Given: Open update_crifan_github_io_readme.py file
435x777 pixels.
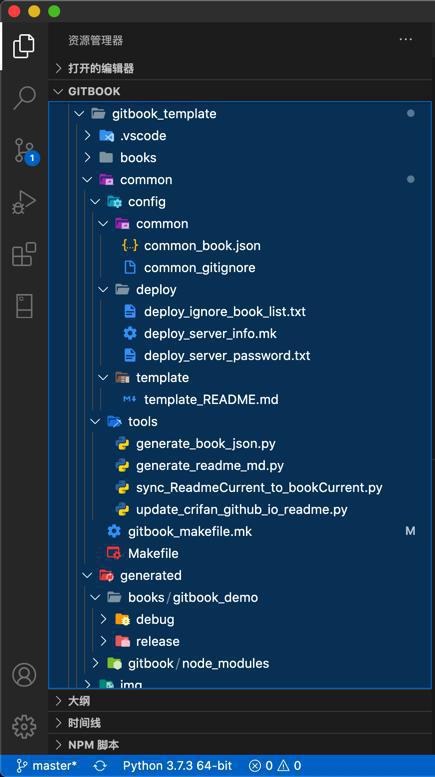Looking at the screenshot, I should pos(240,509).
